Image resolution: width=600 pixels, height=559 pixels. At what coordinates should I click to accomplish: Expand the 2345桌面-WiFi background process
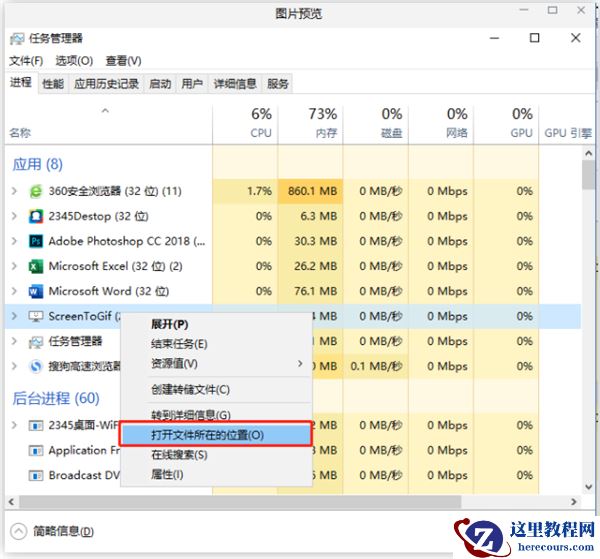[x=14, y=425]
